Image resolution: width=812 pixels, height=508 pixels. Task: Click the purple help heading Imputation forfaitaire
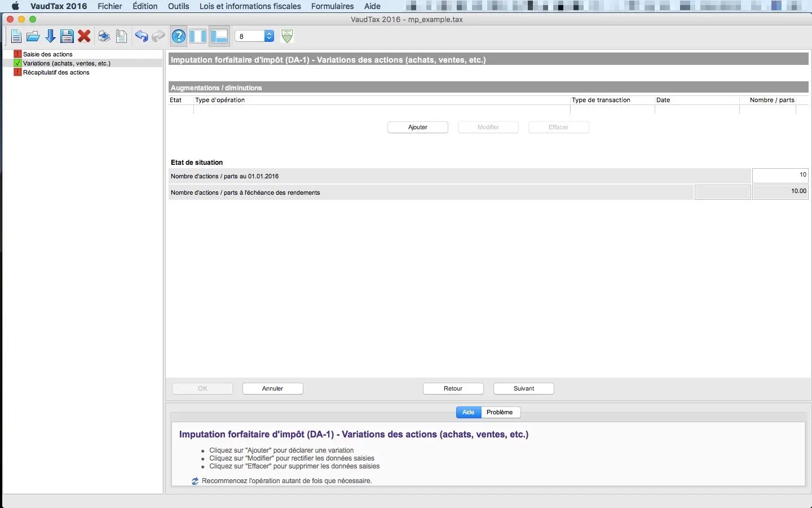point(354,435)
